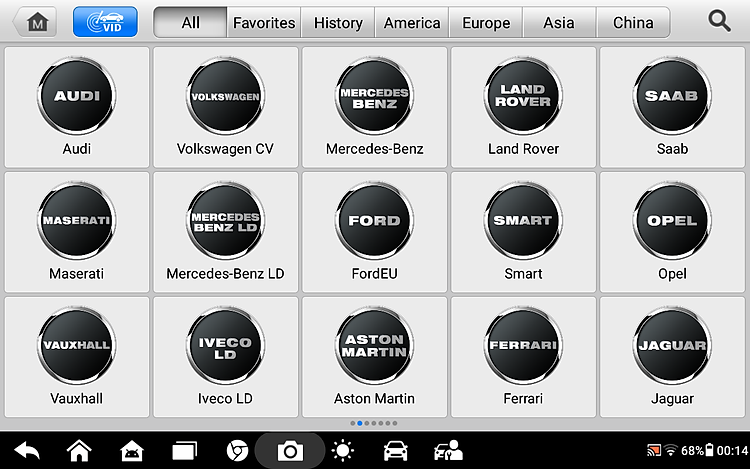The width and height of the screenshot is (750, 469).
Task: Filter brands by America tab
Action: point(412,22)
